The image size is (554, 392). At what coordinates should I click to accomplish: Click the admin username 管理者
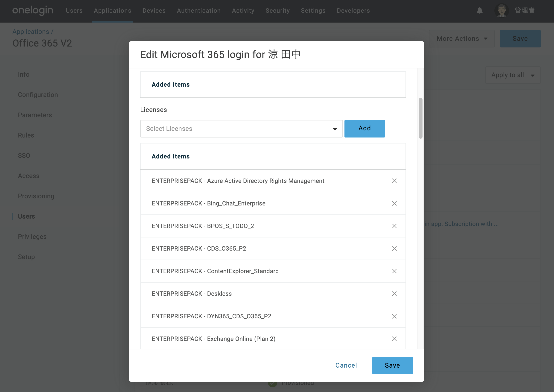(x=525, y=11)
